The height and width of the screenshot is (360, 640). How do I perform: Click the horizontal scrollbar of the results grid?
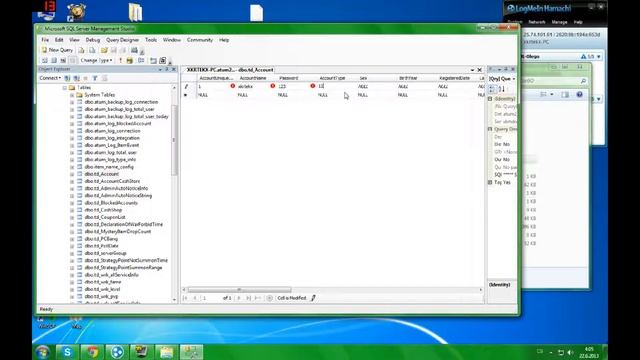239,290
